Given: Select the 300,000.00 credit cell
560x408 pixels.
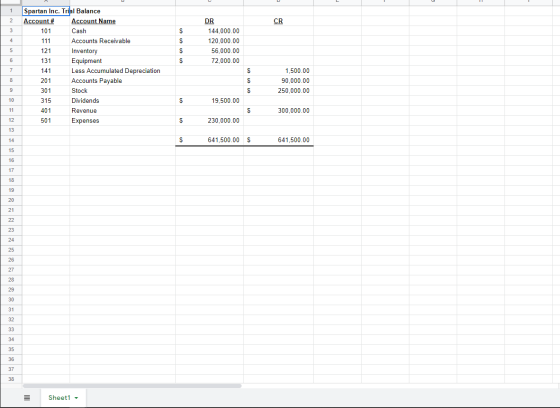Looking at the screenshot, I should tap(279, 111).
